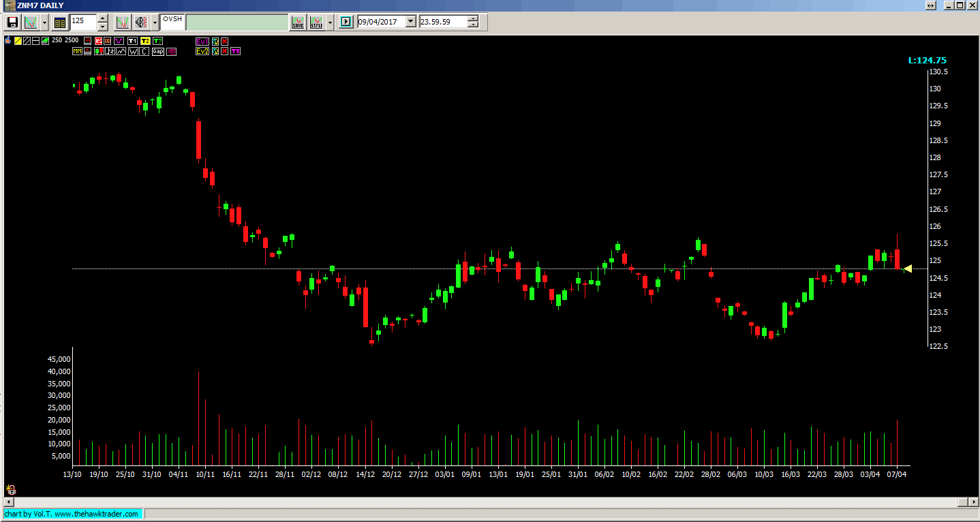Click the yellow price marker arrow at last candle

(908, 269)
